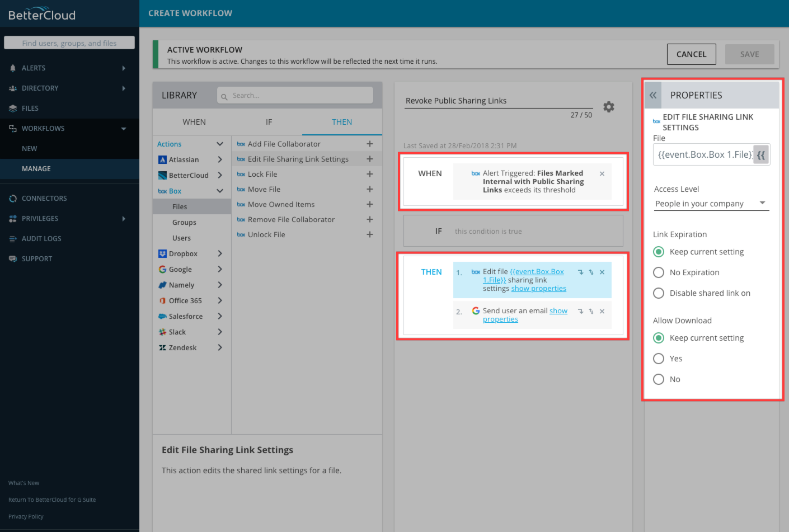This screenshot has width=789, height=532.
Task: Open Return To BetterCloud for G Suite
Action: (x=52, y=500)
